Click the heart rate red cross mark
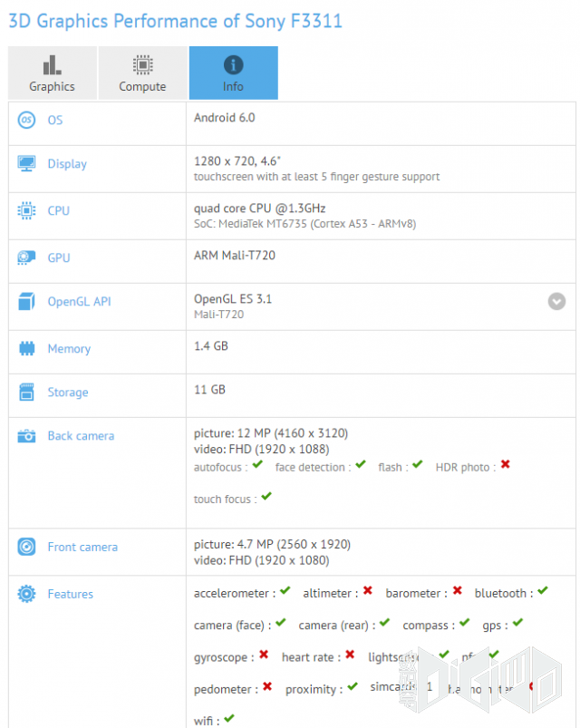 pyautogui.click(x=351, y=655)
